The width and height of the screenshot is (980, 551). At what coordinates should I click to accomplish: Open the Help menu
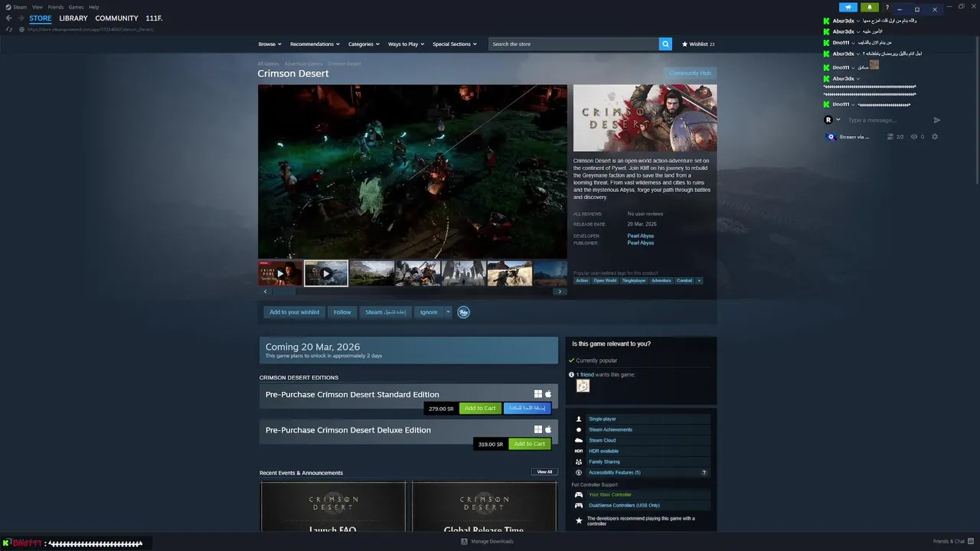(94, 7)
